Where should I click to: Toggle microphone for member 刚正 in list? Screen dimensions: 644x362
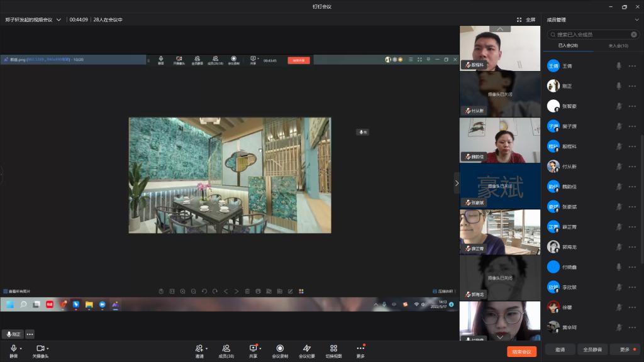coord(619,86)
